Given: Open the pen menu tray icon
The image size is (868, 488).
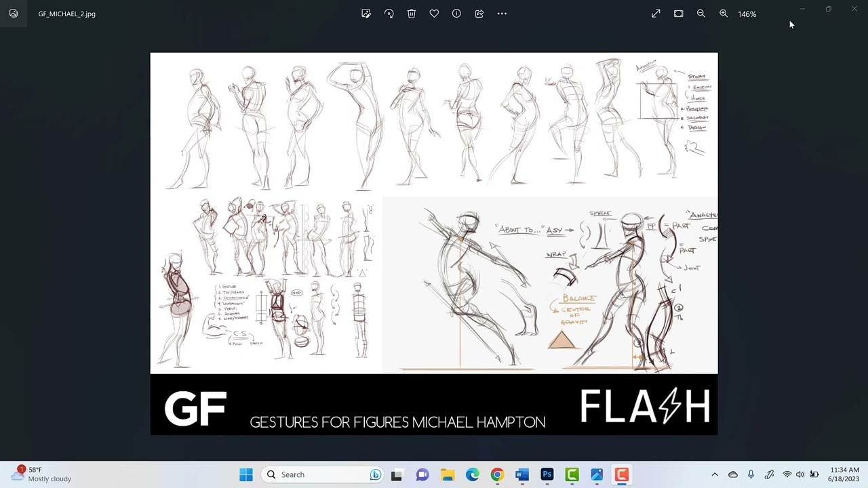Looking at the screenshot, I should pyautogui.click(x=769, y=474).
